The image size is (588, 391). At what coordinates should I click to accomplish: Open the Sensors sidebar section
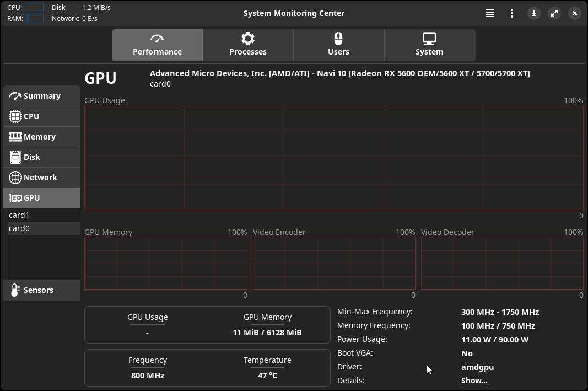point(42,290)
